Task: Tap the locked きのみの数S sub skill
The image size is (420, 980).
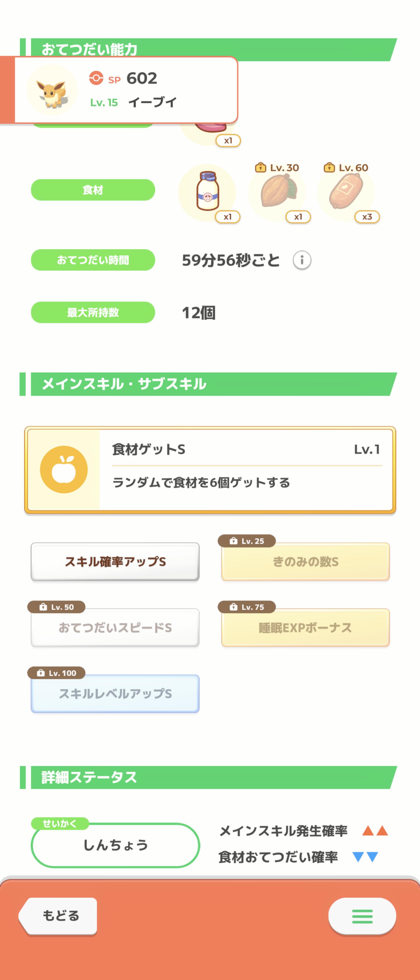Action: pyautogui.click(x=305, y=561)
